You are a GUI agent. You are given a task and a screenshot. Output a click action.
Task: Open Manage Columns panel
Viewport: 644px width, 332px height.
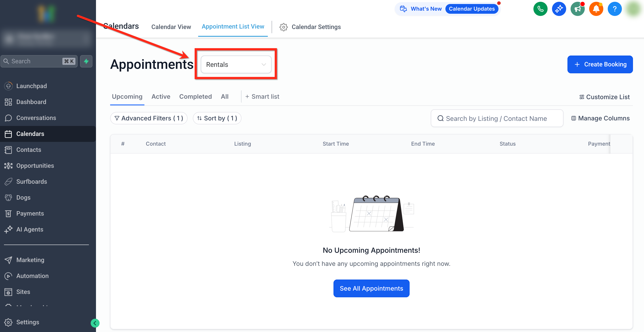click(600, 118)
